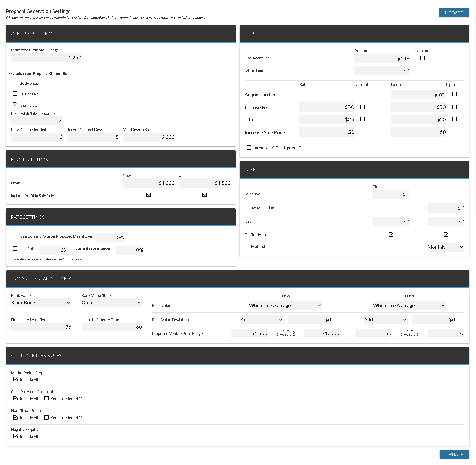Open the Tax Method Monthly dropdown

tap(445, 247)
